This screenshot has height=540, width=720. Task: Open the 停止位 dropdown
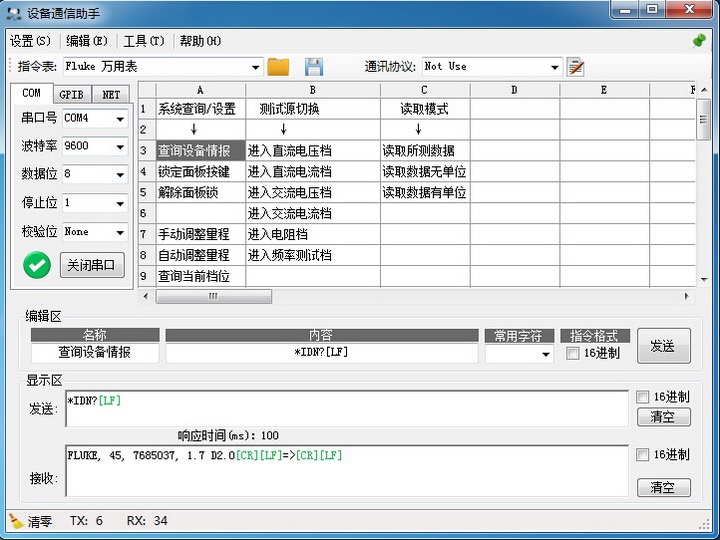tap(120, 203)
